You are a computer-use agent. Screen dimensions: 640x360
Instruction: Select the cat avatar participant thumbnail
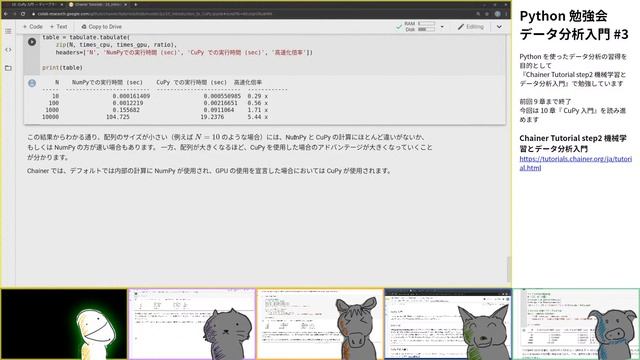pyautogui.click(x=192, y=324)
